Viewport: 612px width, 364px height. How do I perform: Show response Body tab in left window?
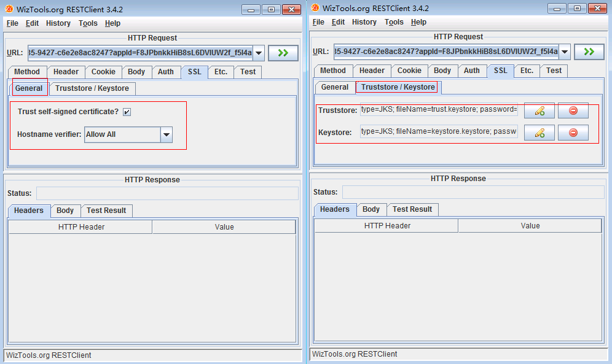pyautogui.click(x=65, y=211)
